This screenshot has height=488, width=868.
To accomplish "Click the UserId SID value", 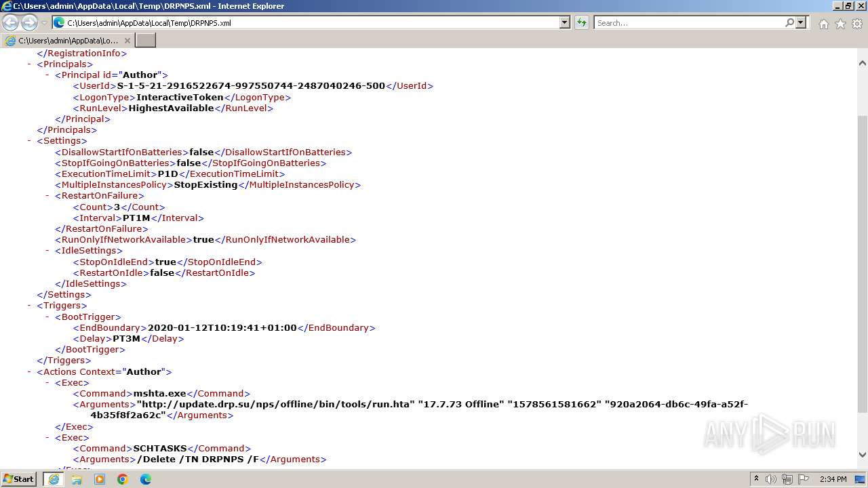I will click(251, 86).
